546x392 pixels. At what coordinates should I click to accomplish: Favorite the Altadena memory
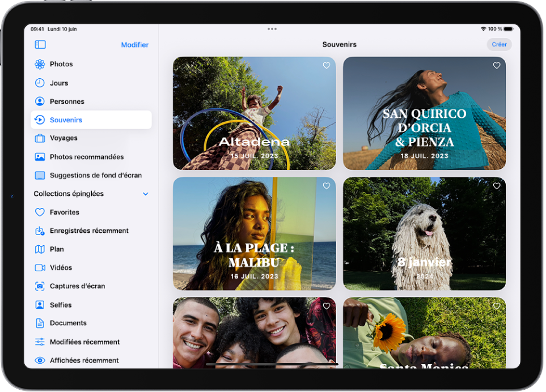[326, 66]
